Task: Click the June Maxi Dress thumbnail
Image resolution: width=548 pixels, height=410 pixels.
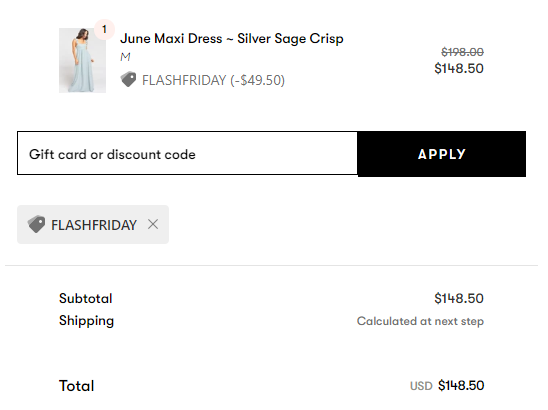Action: coord(82,60)
